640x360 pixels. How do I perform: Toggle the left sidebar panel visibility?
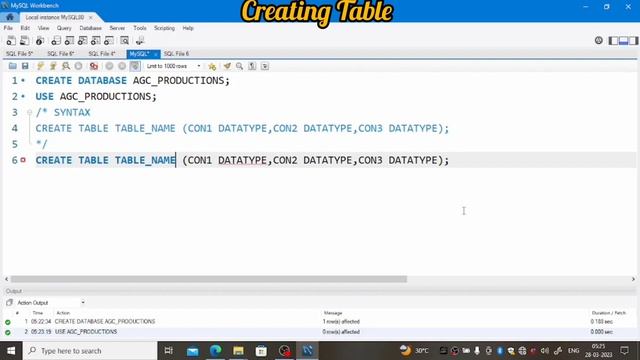pos(613,40)
